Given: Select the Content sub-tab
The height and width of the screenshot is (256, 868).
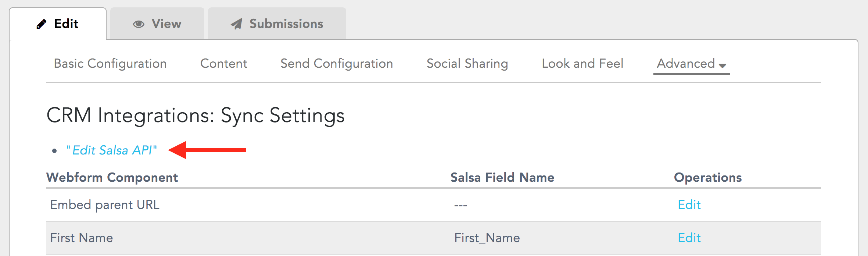Looking at the screenshot, I should coord(224,63).
